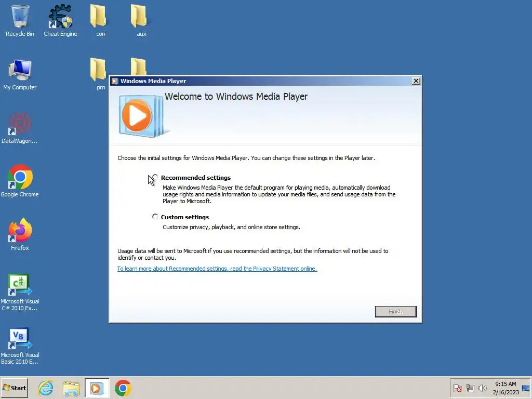
Task: Click the 'Make Windows Media Player the default' description
Action: [x=279, y=194]
